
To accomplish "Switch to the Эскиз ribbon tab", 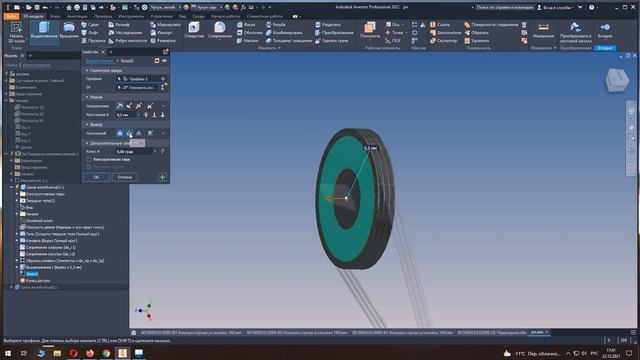I will coord(55,16).
